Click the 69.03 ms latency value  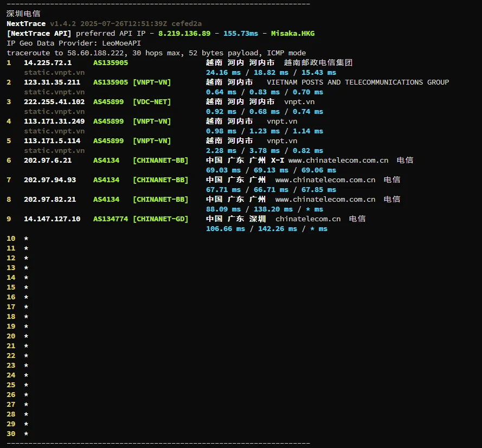coord(223,170)
